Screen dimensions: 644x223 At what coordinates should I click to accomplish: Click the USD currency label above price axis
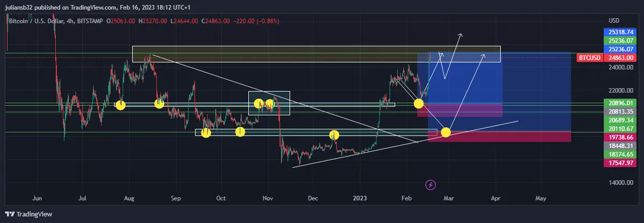coord(613,20)
